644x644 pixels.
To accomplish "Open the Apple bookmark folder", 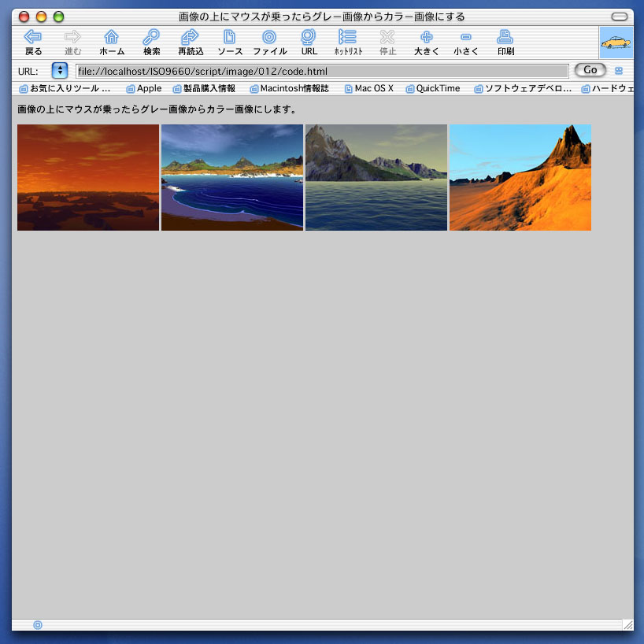I will tap(144, 88).
